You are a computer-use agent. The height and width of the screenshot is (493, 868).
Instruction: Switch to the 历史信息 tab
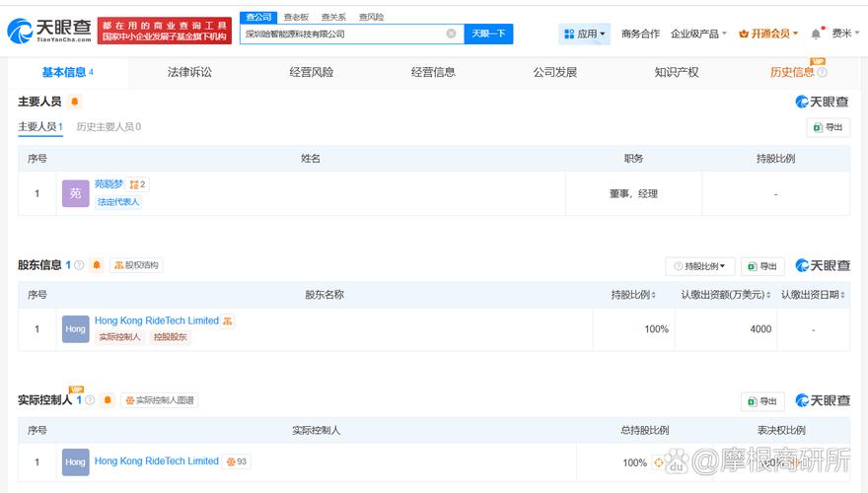pos(792,72)
